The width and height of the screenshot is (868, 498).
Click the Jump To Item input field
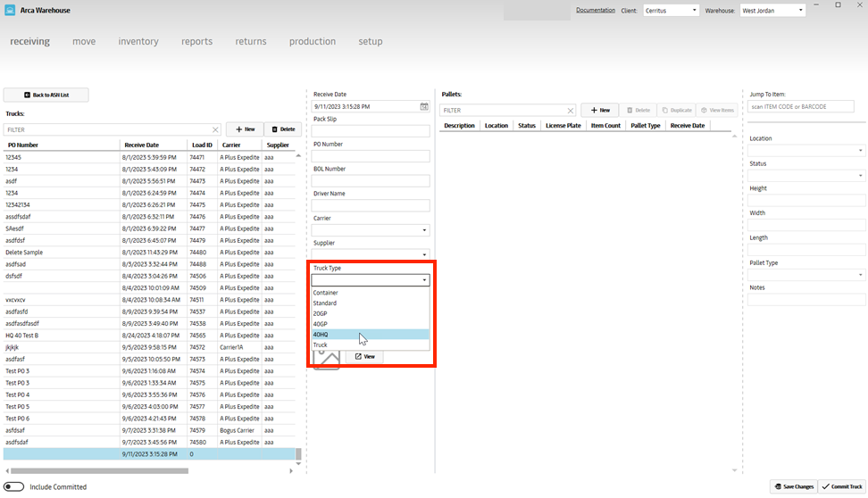click(x=801, y=107)
